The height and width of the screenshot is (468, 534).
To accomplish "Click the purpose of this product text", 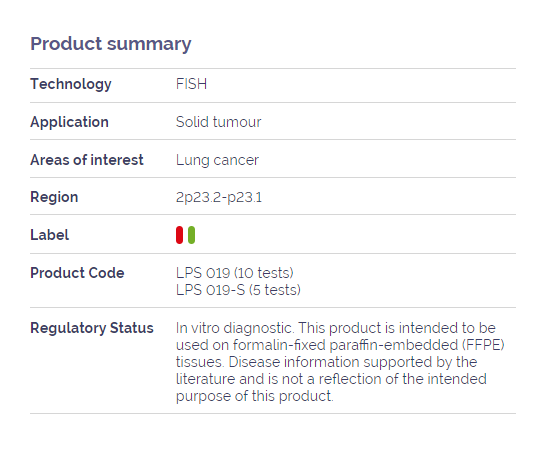I will pyautogui.click(x=255, y=396).
